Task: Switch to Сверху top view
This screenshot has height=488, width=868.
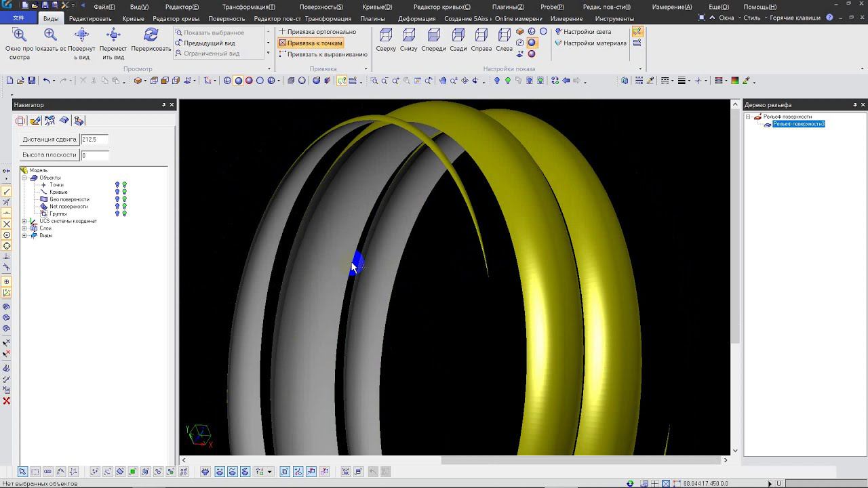Action: click(x=386, y=35)
